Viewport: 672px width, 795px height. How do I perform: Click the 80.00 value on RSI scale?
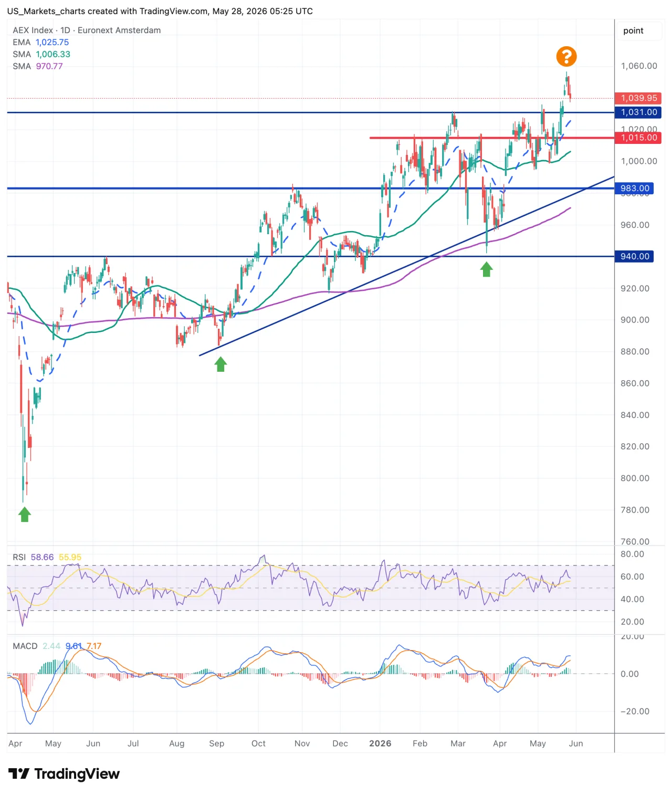[x=632, y=554]
